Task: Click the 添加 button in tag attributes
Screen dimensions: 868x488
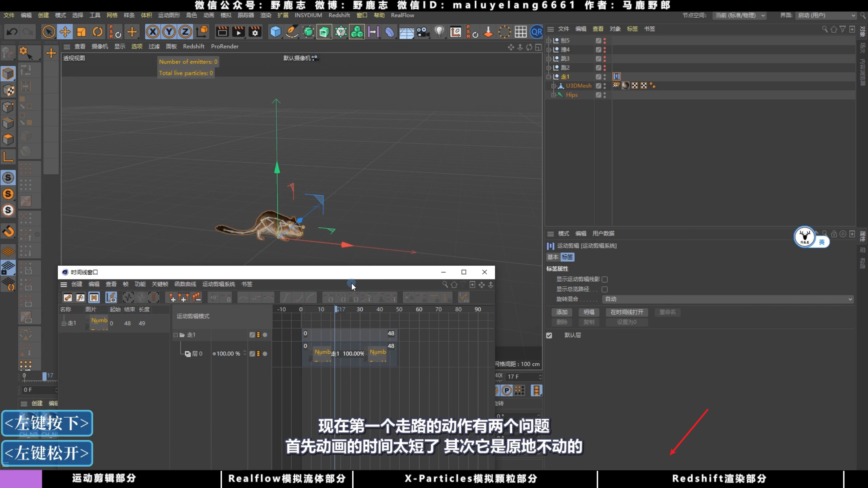Action: point(561,312)
